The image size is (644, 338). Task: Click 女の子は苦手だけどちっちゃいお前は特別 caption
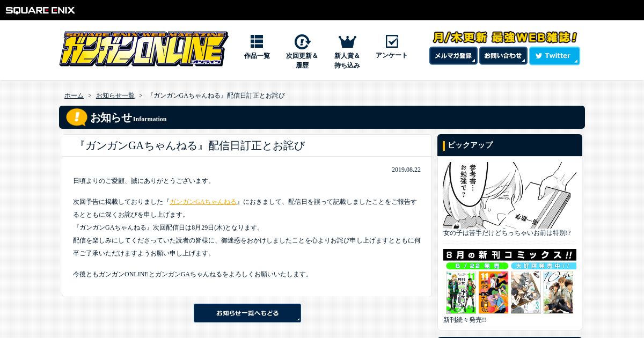[507, 233]
